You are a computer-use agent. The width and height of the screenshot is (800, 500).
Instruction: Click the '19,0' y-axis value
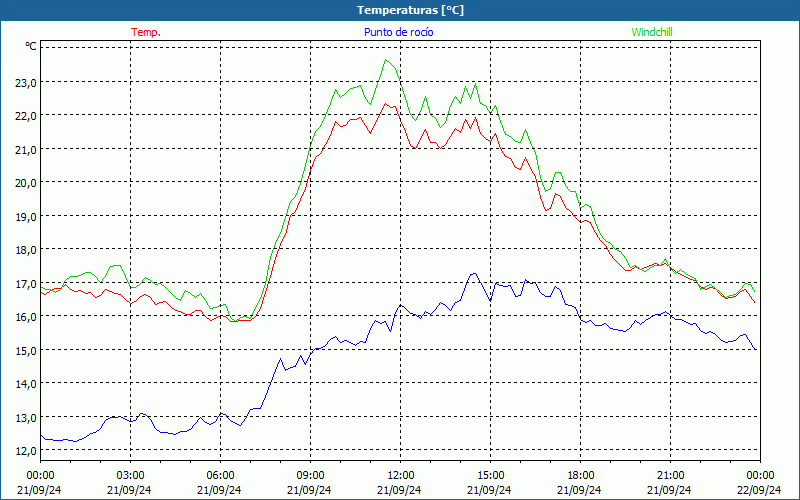tap(26, 216)
